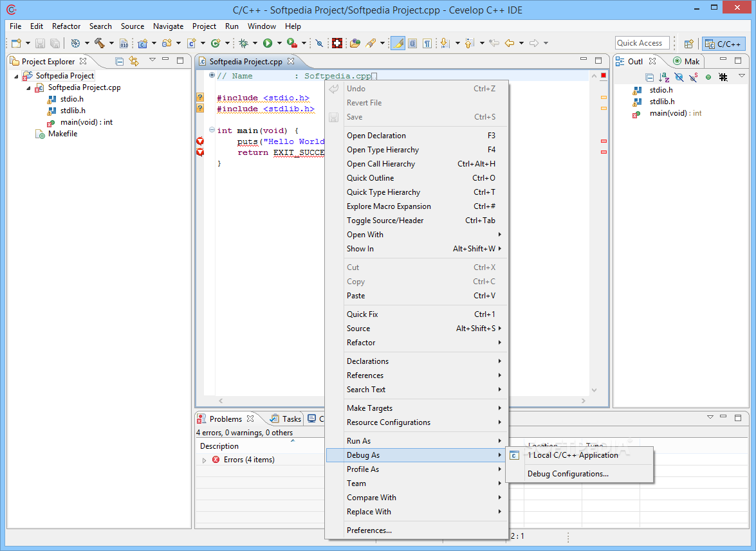
Task: Collapse the Softpedia Project tree node
Action: (16, 76)
